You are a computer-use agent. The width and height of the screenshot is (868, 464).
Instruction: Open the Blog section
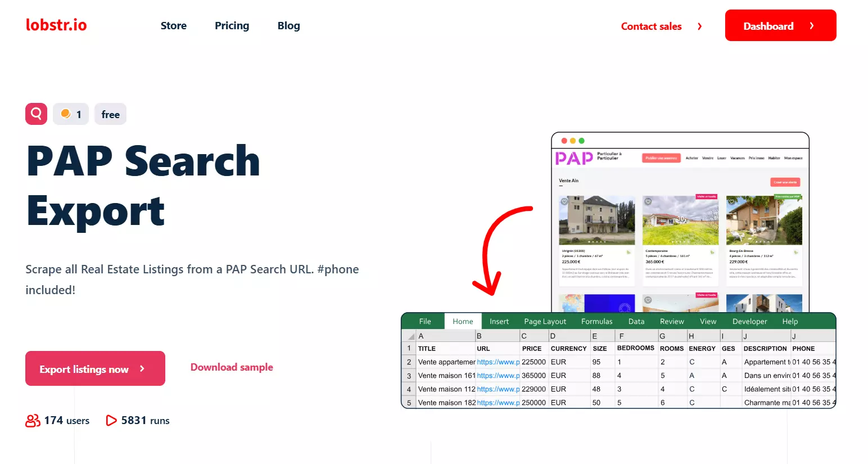point(288,26)
